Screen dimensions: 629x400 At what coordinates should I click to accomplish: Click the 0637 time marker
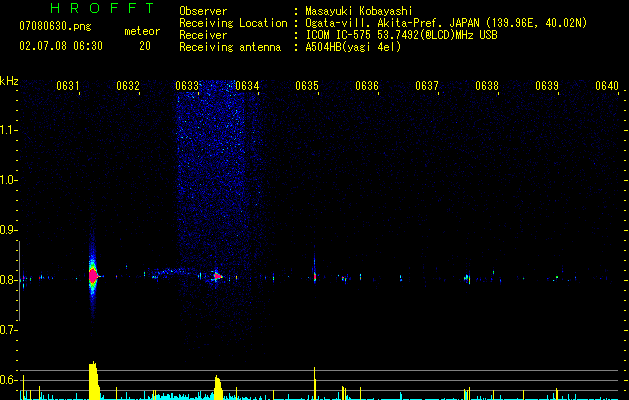point(427,86)
